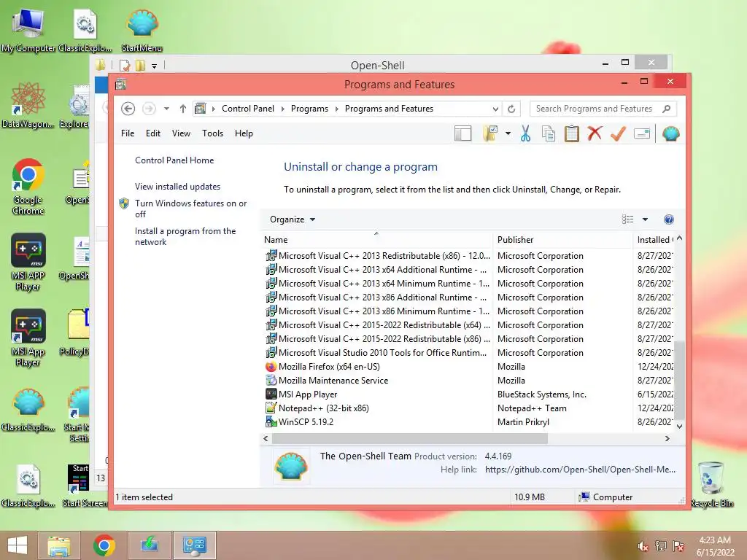Screen dimensions: 747x560
Task: Open the view options dropdown arrow
Action: point(645,219)
